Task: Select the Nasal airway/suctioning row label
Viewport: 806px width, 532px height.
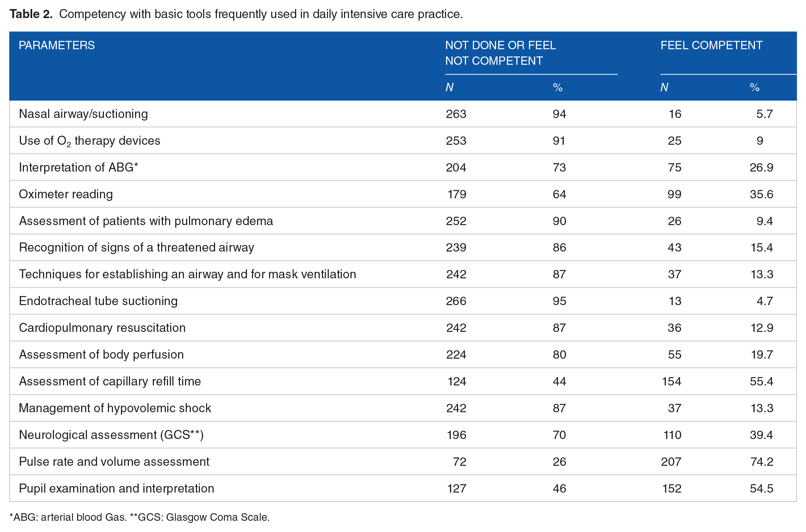Action: [x=83, y=114]
